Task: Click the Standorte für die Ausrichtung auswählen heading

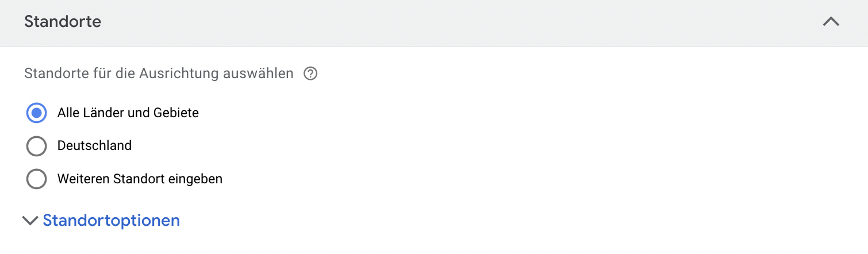Action: (159, 74)
